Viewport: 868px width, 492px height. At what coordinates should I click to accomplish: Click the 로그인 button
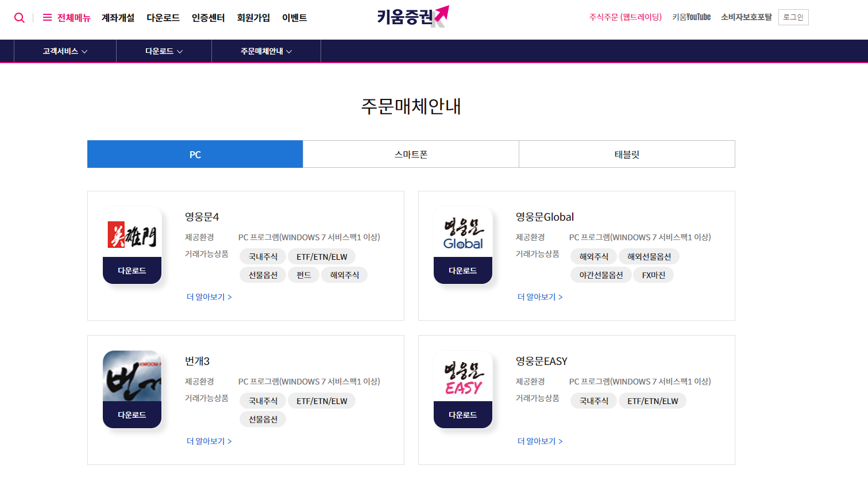(793, 17)
